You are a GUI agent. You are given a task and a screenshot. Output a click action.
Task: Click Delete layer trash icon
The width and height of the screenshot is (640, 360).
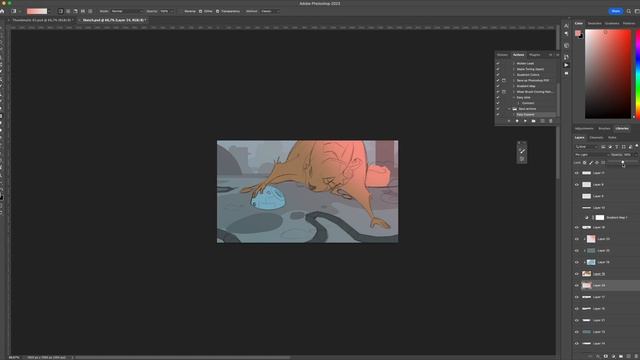tap(636, 356)
